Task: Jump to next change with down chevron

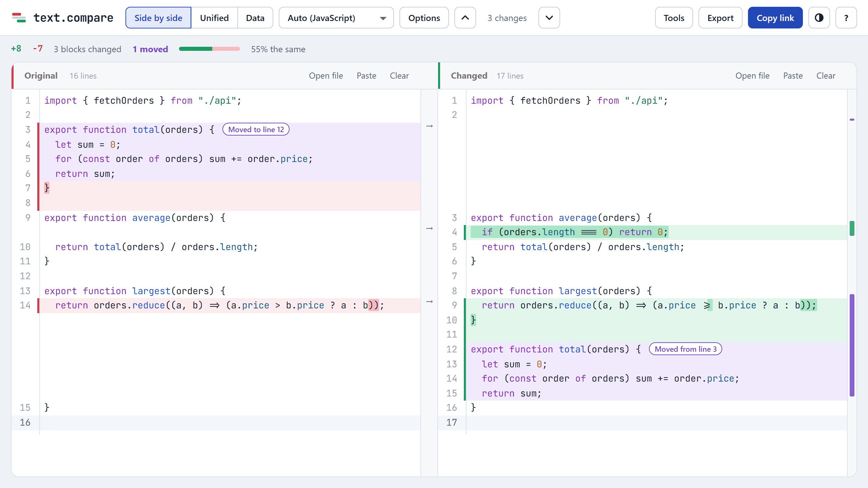Action: coord(549,18)
